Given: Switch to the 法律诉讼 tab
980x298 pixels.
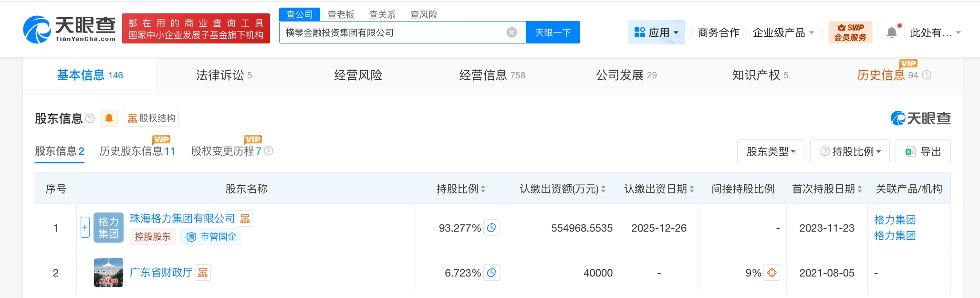Looking at the screenshot, I should [224, 75].
